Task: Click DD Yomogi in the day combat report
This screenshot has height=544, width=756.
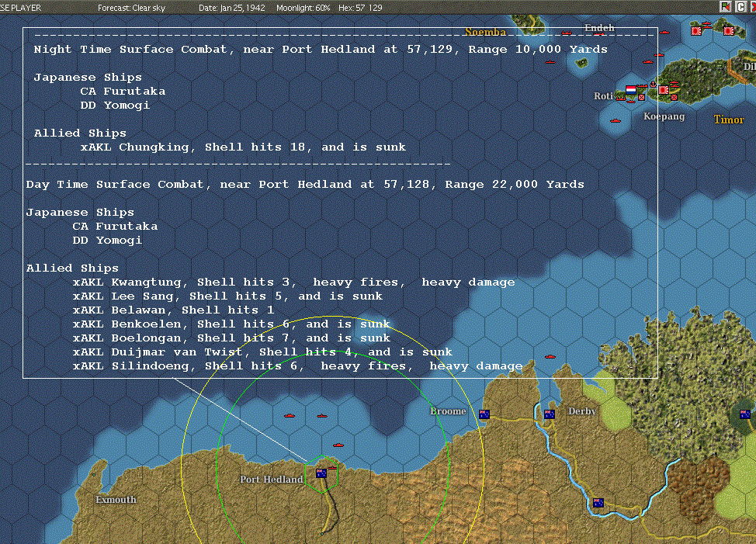Action: click(107, 240)
